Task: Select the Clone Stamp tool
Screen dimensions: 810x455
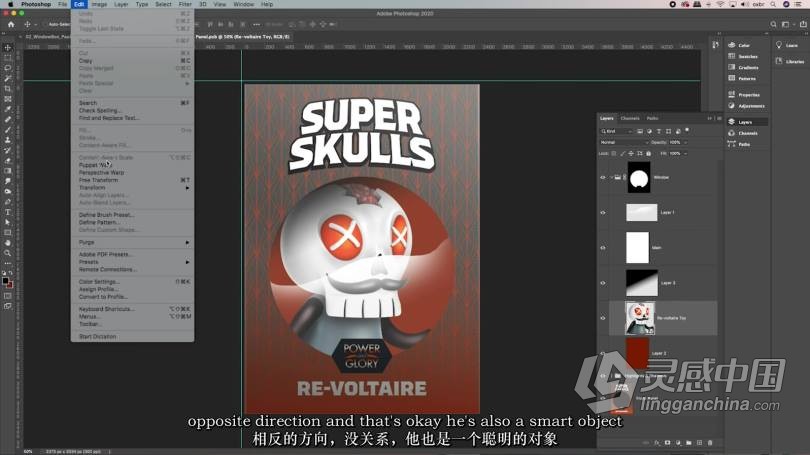Action: coord(7,140)
